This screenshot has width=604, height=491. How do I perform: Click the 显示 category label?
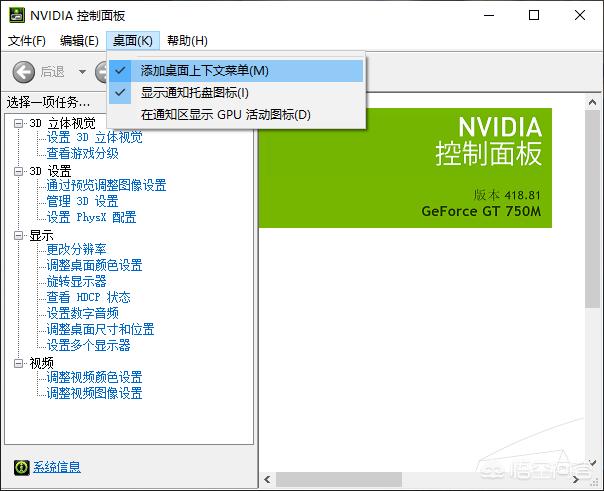[41, 235]
